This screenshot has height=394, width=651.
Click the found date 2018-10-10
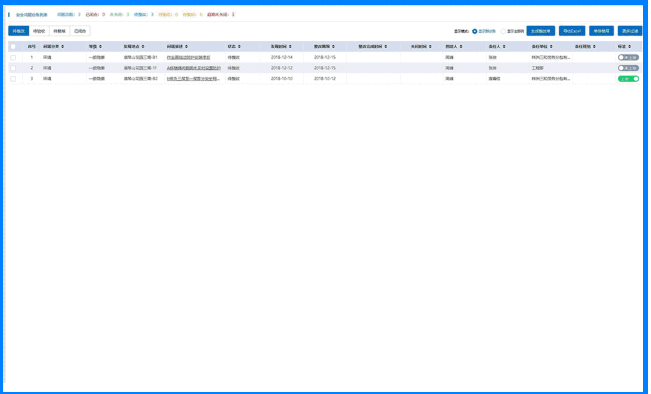[x=281, y=78]
